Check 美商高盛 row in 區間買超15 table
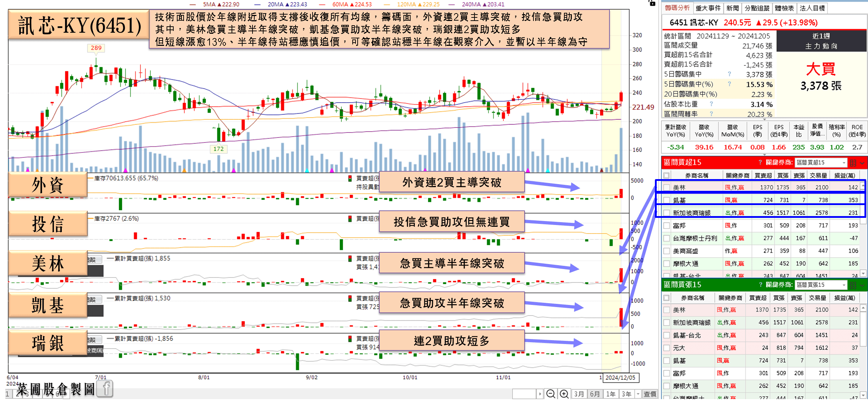 pos(667,251)
